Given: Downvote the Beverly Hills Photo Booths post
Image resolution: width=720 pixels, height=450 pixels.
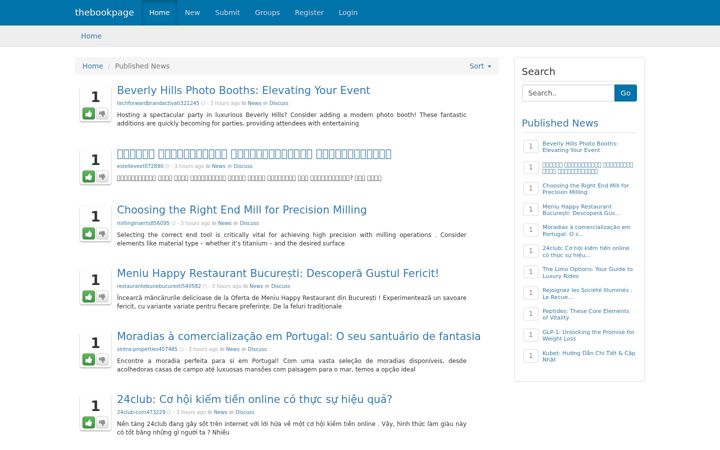Looking at the screenshot, I should point(102,113).
